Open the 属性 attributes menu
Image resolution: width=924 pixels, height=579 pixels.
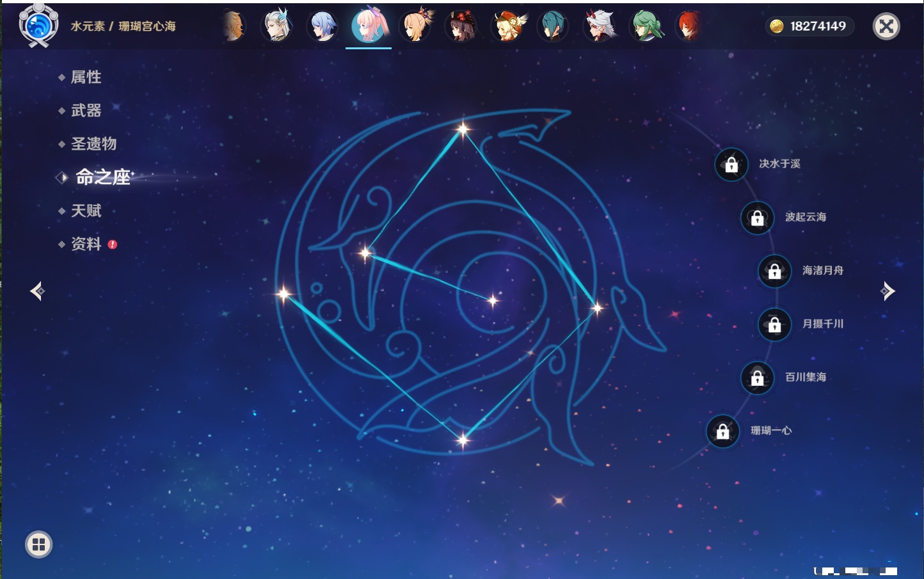pos(86,77)
